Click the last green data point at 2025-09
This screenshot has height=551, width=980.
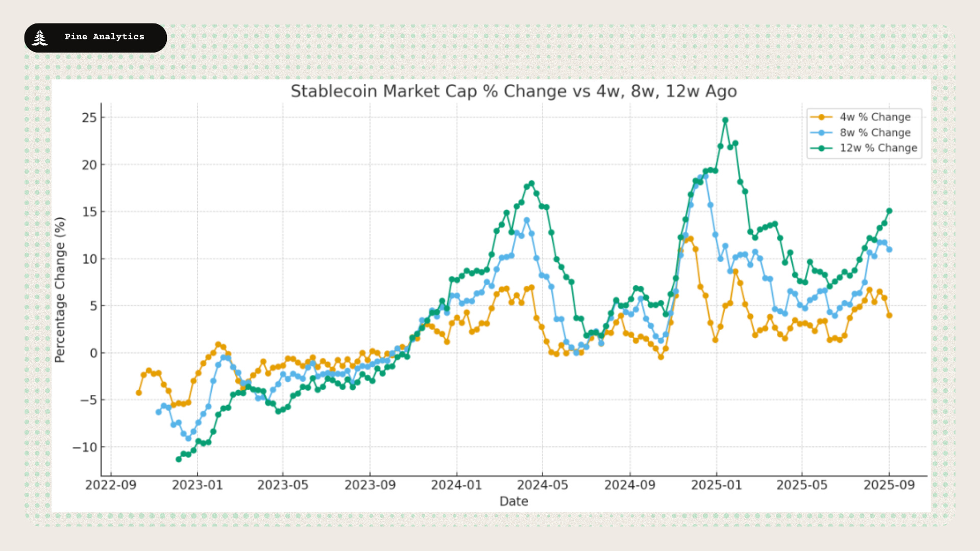pyautogui.click(x=889, y=211)
